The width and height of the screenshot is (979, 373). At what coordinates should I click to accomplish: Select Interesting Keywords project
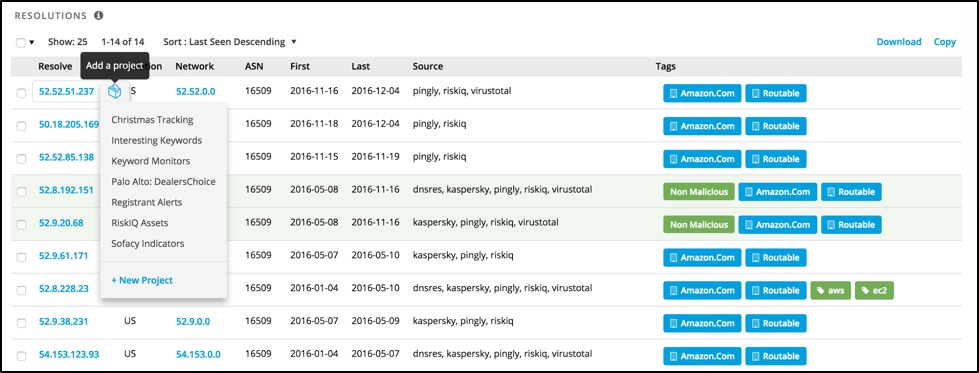coord(157,140)
